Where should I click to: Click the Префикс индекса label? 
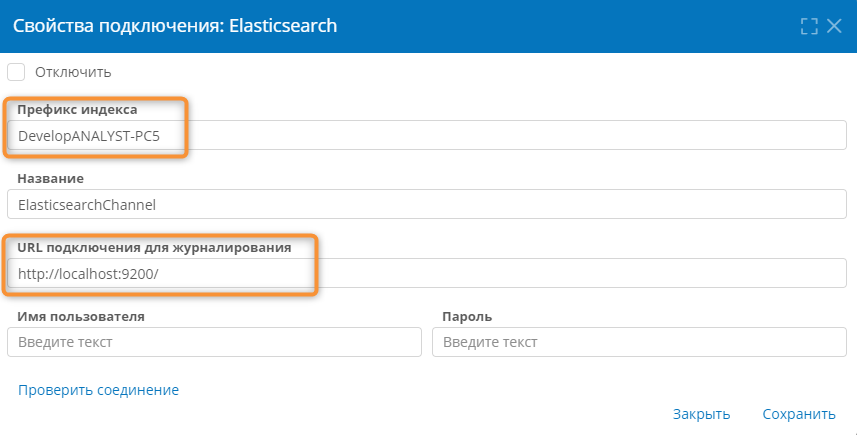click(x=77, y=109)
